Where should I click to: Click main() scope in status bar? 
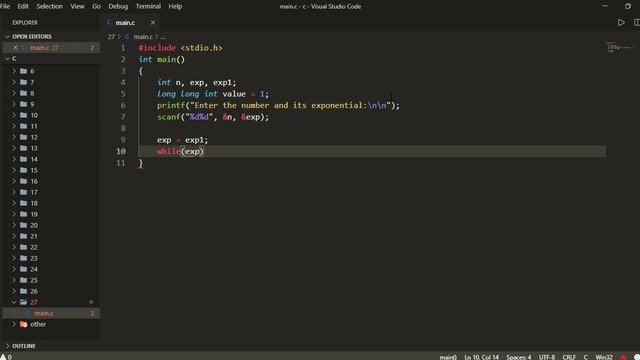[x=448, y=357]
